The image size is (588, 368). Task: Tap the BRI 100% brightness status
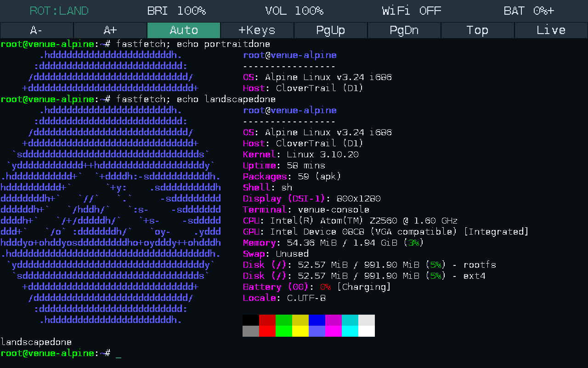177,11
